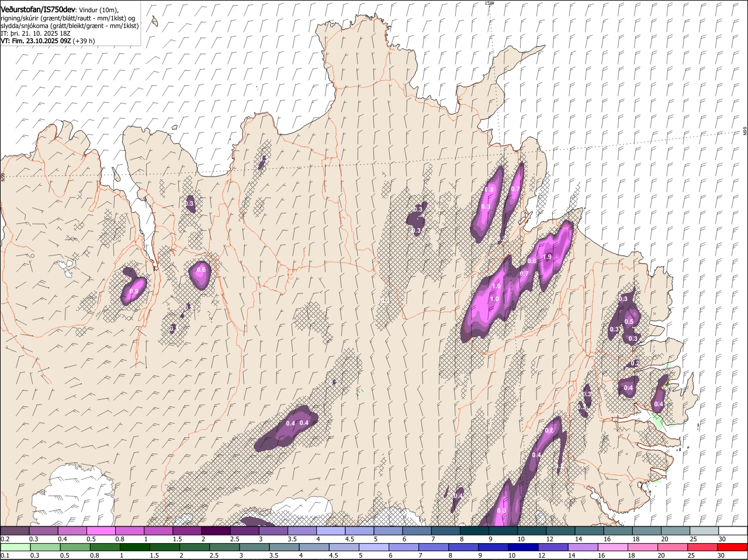Click the 1.9 precipitation value on the map
748x560 pixels.
pyautogui.click(x=548, y=257)
